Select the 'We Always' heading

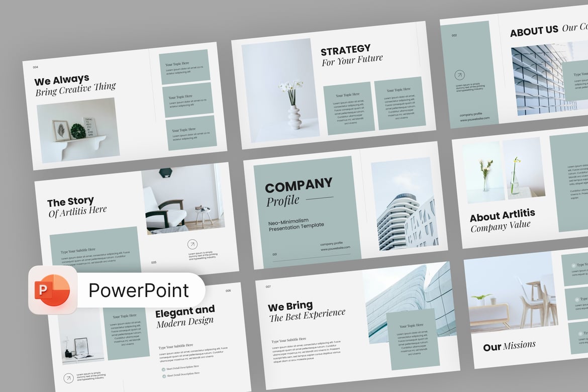[x=62, y=80]
